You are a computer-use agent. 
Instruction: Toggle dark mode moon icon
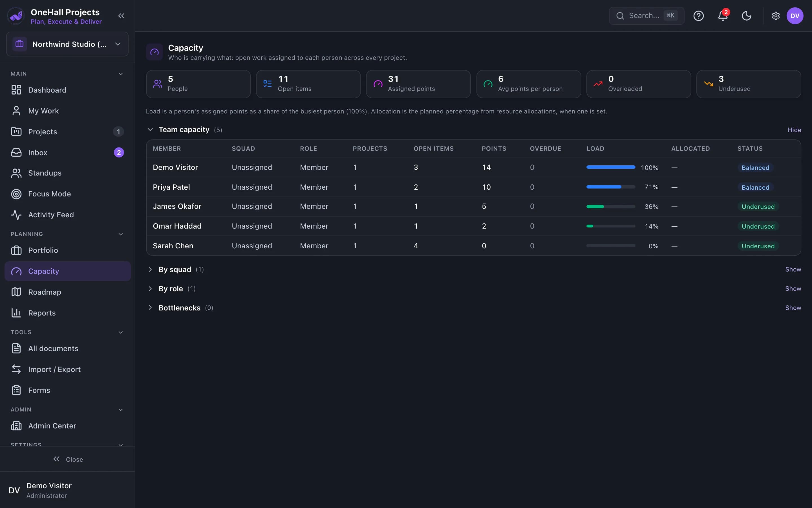click(x=746, y=16)
